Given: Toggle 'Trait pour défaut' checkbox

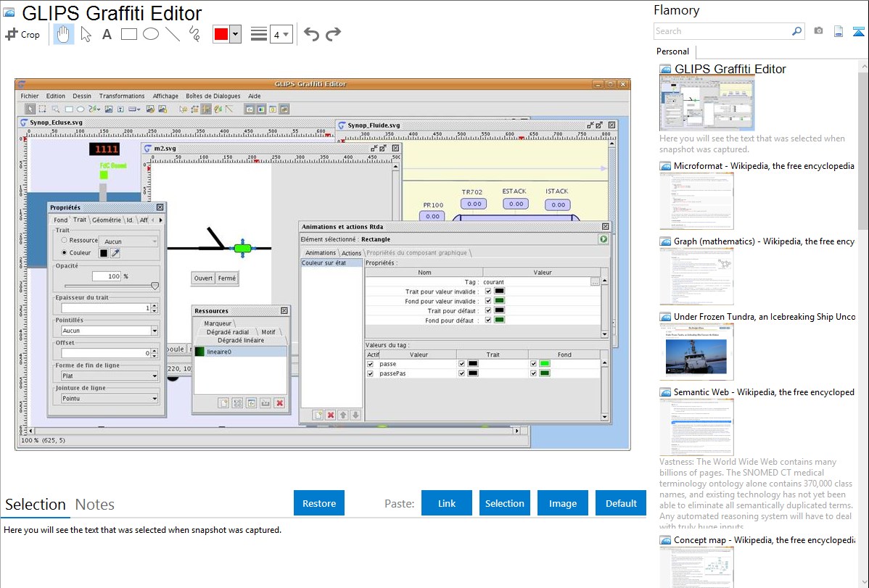Looking at the screenshot, I should coord(488,310).
